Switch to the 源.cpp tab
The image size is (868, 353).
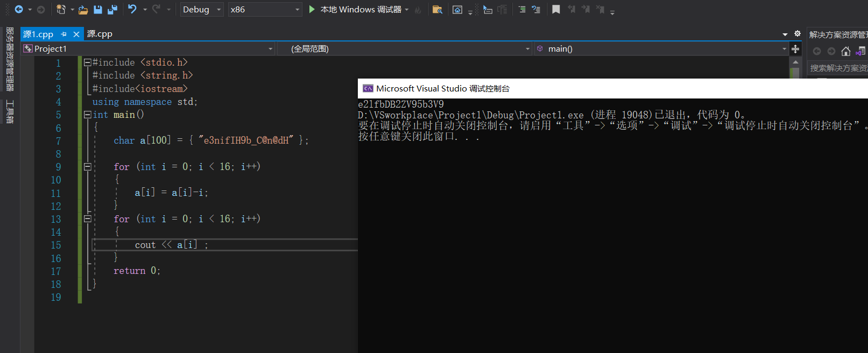click(x=100, y=34)
